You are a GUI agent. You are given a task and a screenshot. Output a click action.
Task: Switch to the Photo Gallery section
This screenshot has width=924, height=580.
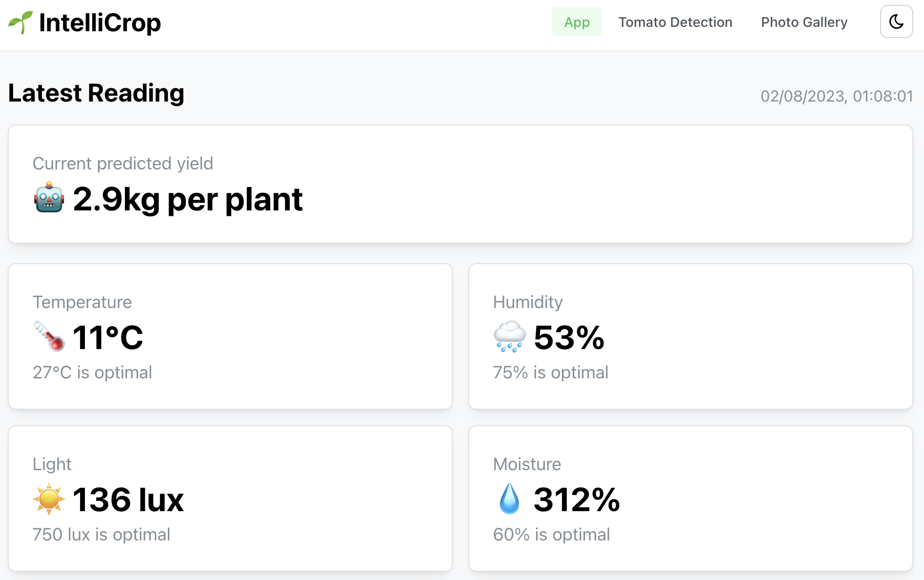coord(803,22)
